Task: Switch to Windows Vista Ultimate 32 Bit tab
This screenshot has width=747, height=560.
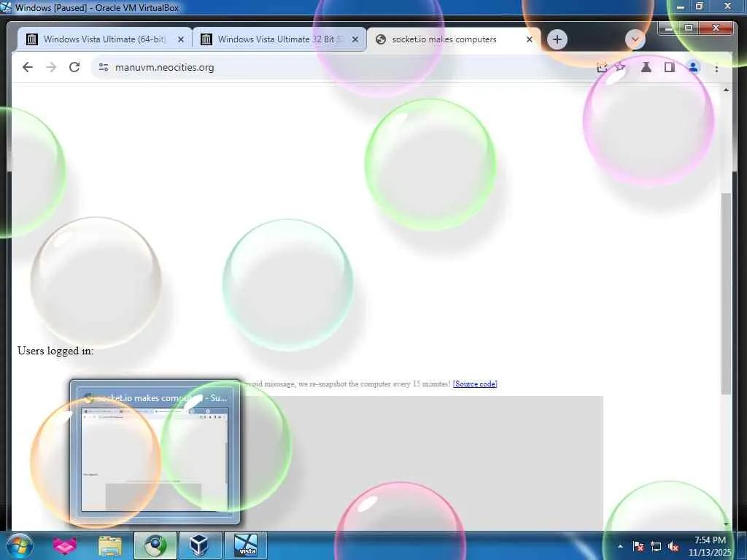Action: point(279,39)
